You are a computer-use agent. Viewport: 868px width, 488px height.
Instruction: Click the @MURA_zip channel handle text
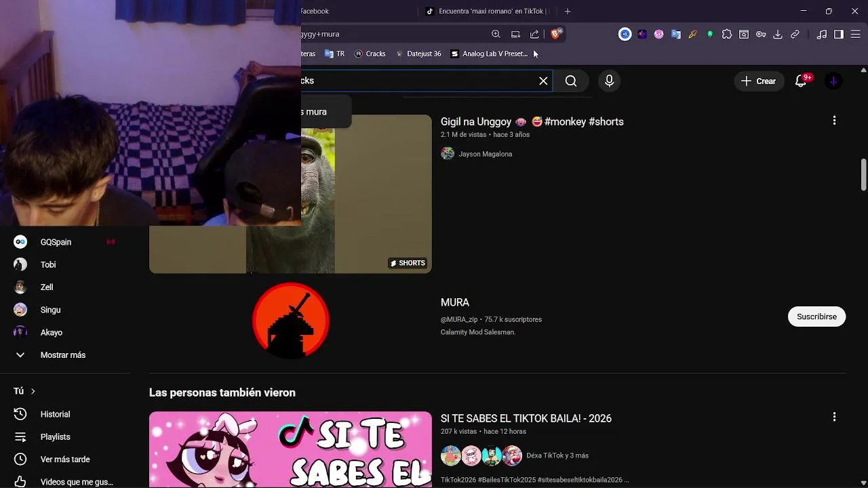(459, 319)
